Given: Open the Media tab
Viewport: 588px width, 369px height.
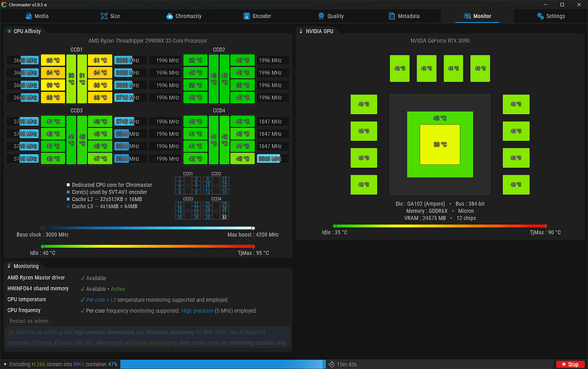Looking at the screenshot, I should (x=37, y=16).
